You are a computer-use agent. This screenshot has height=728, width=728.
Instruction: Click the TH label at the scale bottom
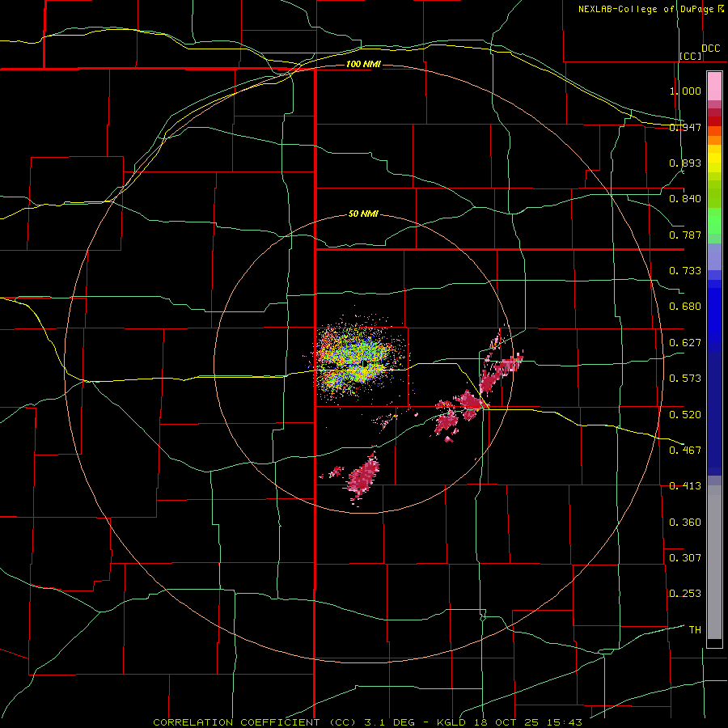click(695, 630)
